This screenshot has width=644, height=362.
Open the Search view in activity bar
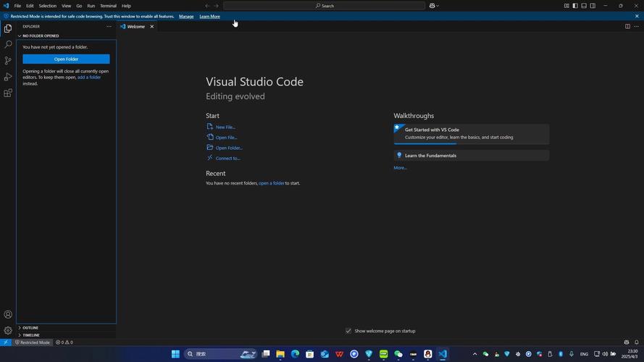8,44
